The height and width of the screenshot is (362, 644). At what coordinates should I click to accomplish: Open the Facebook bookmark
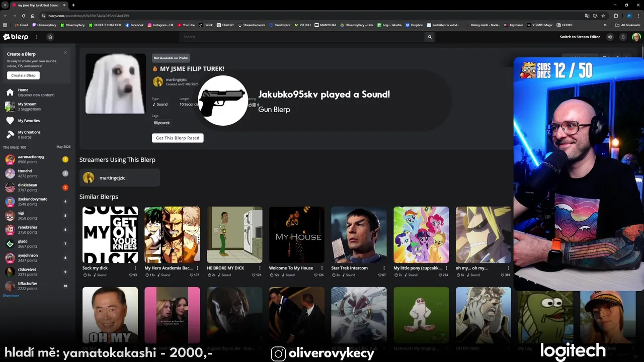(134, 25)
